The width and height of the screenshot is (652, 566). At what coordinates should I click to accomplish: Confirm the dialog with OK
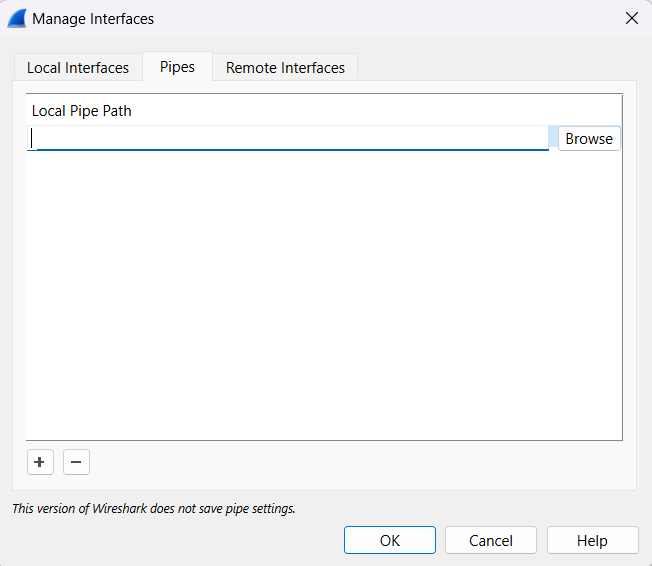(x=390, y=540)
